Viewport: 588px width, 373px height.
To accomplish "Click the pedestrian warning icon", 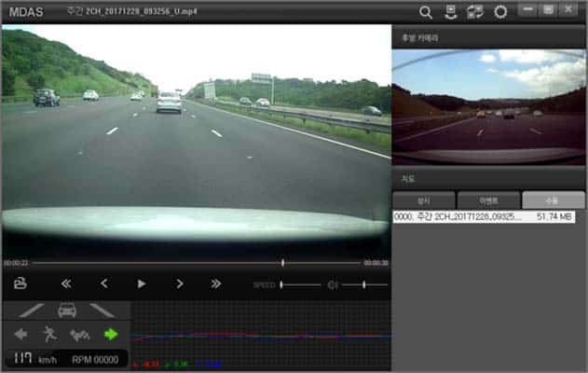I will pyautogui.click(x=49, y=334).
